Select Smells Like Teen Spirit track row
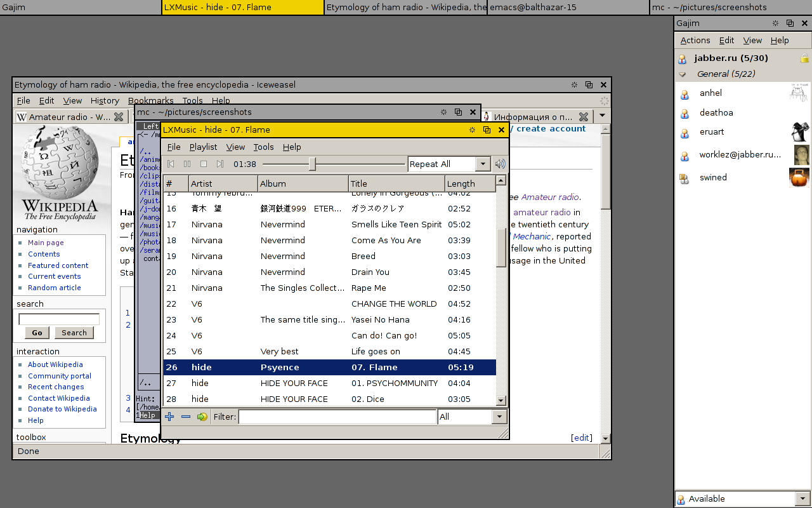This screenshot has height=508, width=812. pyautogui.click(x=329, y=224)
